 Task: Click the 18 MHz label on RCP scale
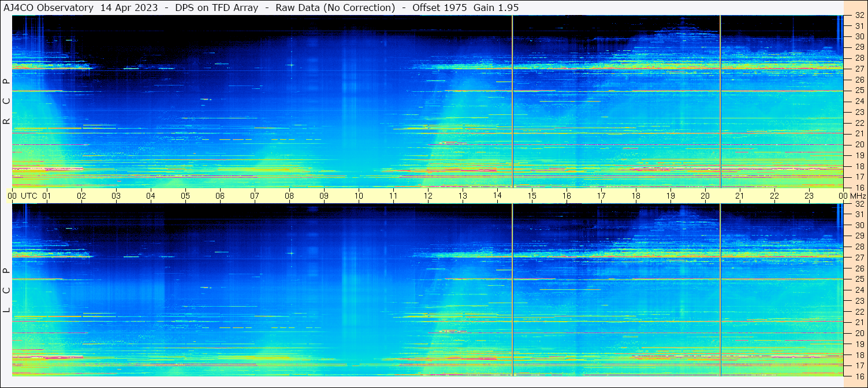[859, 166]
